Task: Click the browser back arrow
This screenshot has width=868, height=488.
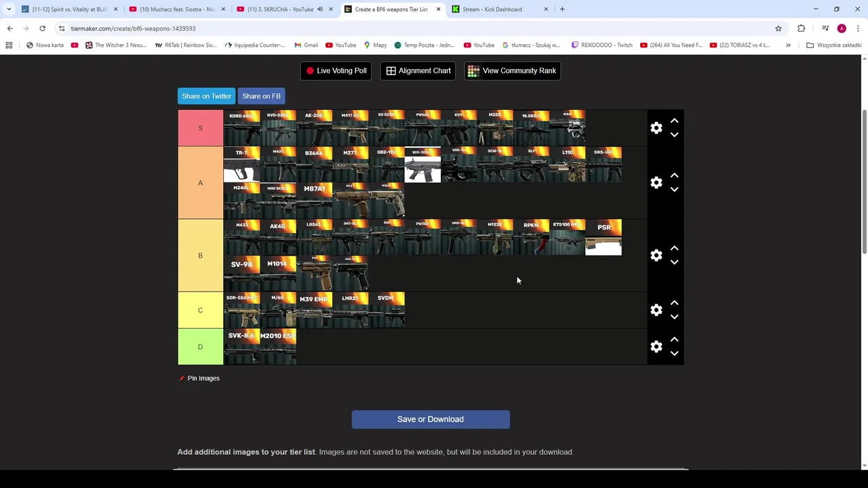Action: coord(9,28)
